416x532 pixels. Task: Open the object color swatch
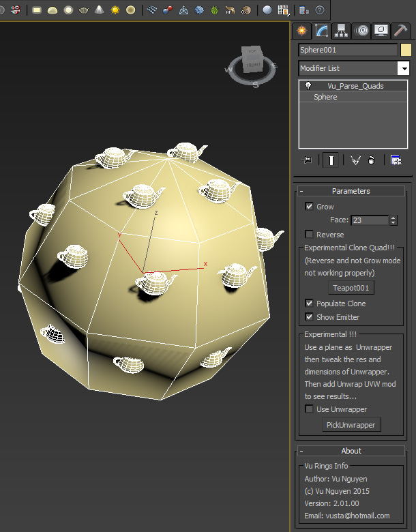406,50
